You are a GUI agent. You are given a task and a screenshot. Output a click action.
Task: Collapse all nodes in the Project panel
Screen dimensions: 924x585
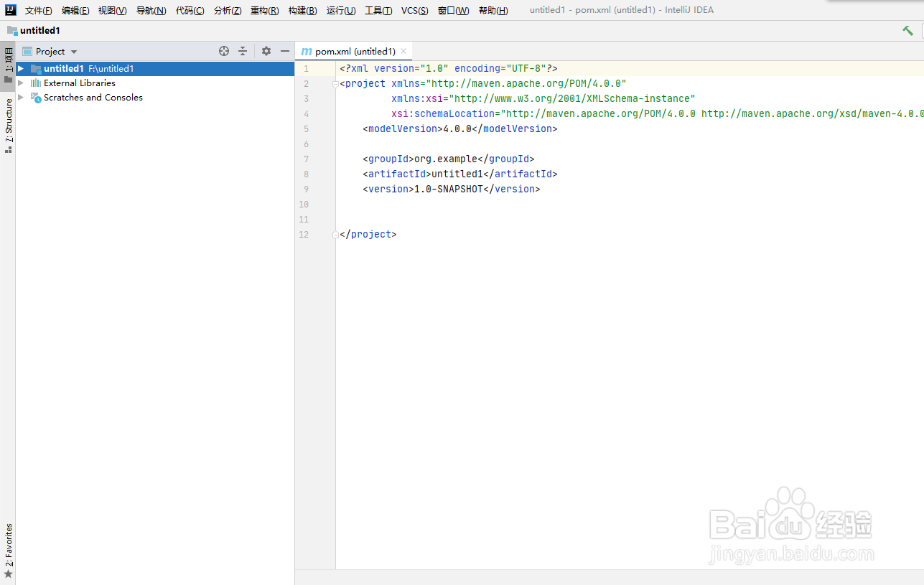[x=243, y=51]
